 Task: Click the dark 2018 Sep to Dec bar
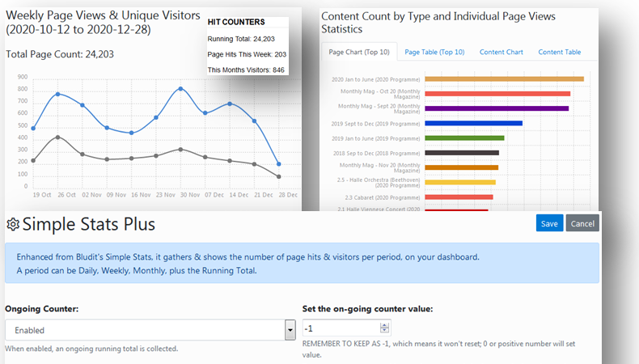(462, 153)
